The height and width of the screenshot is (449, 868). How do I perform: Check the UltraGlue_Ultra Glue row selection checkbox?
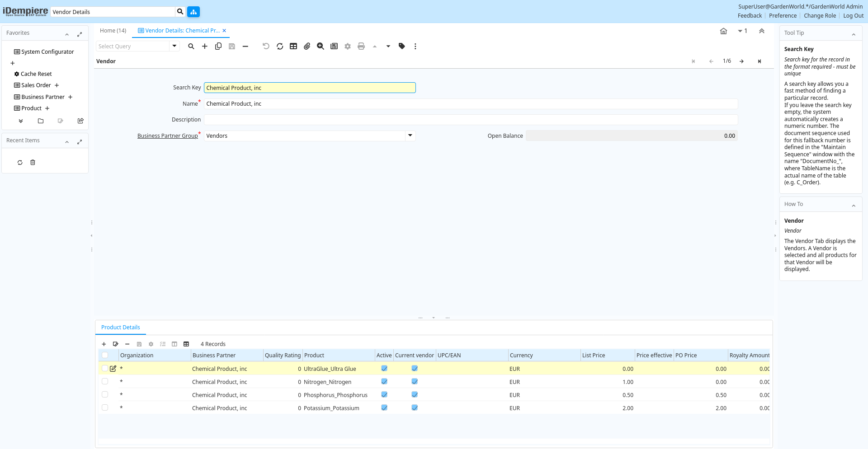pyautogui.click(x=105, y=369)
